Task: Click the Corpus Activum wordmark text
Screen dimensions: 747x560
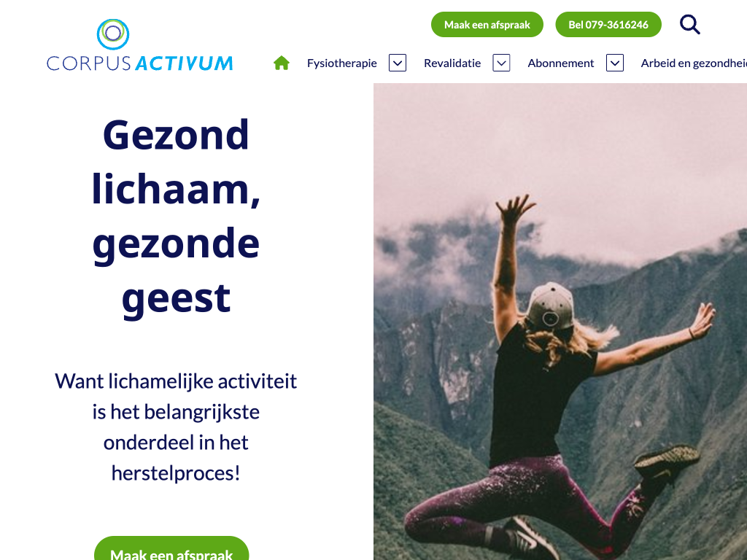Action: [x=139, y=63]
